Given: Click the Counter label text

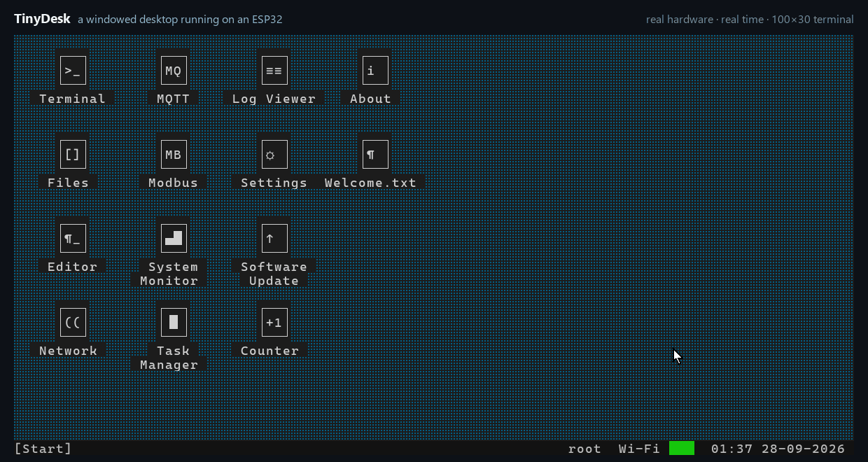Looking at the screenshot, I should tap(270, 351).
